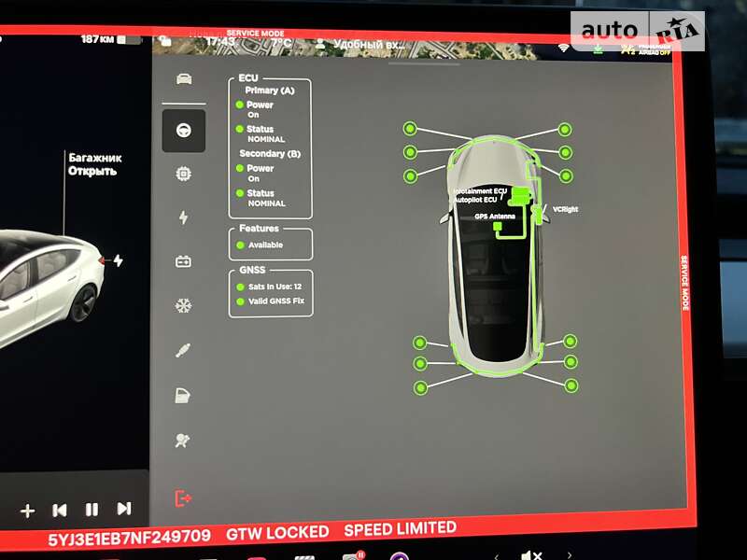Click the Secondary (B) heading in ECU box

(x=270, y=153)
